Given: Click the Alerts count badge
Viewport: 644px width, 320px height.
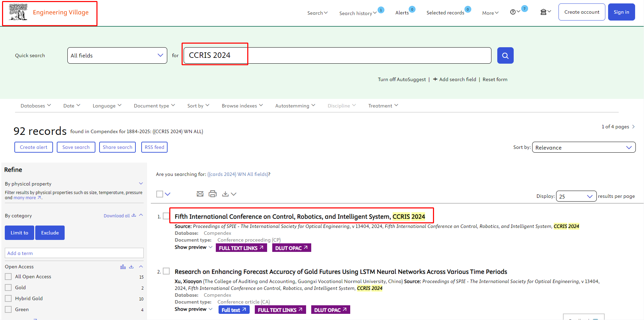Looking at the screenshot, I should (412, 10).
